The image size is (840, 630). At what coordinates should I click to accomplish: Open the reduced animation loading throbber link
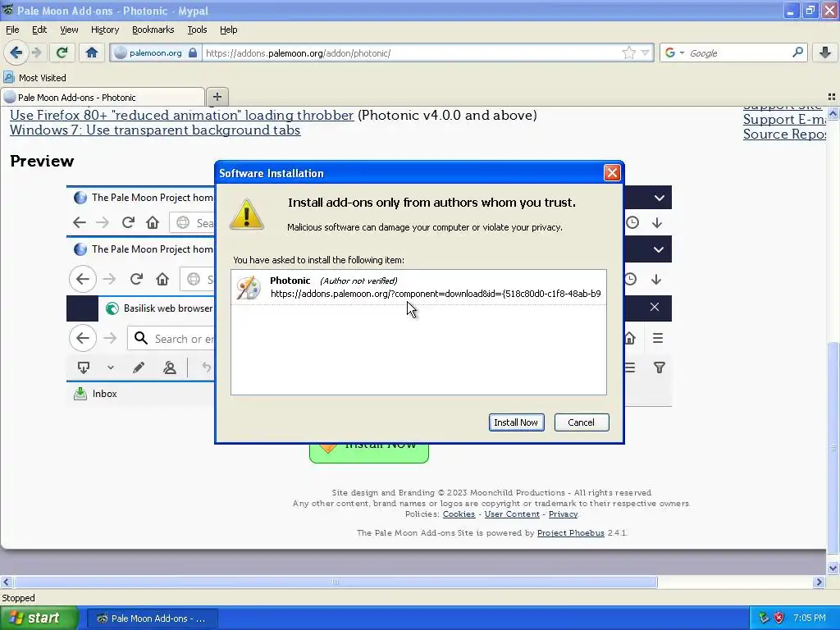181,115
